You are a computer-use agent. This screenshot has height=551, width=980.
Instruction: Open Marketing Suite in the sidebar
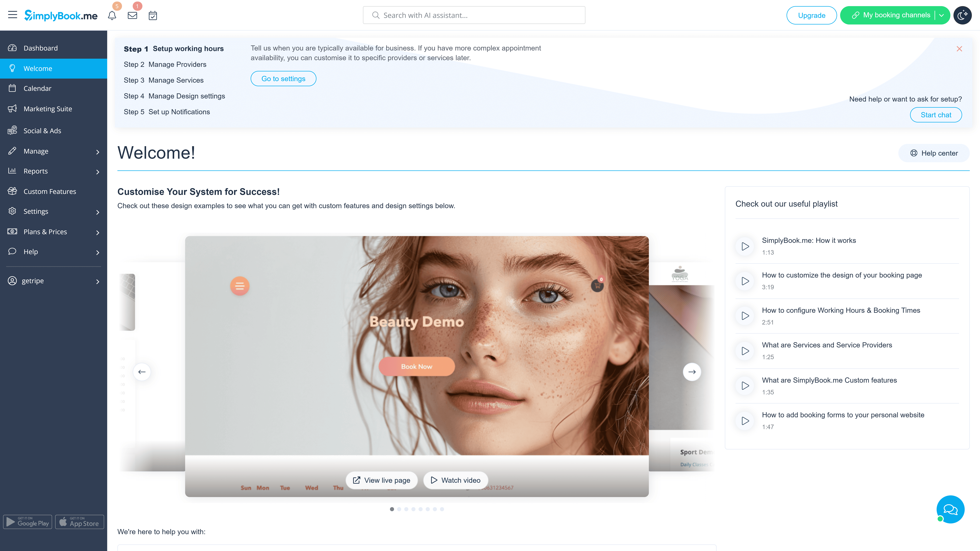54,109
